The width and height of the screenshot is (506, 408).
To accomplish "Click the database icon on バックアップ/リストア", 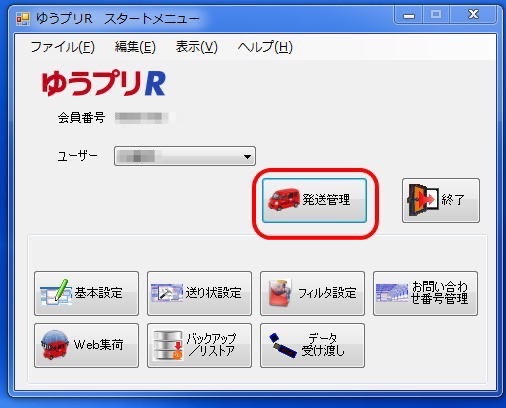I will click(x=168, y=345).
